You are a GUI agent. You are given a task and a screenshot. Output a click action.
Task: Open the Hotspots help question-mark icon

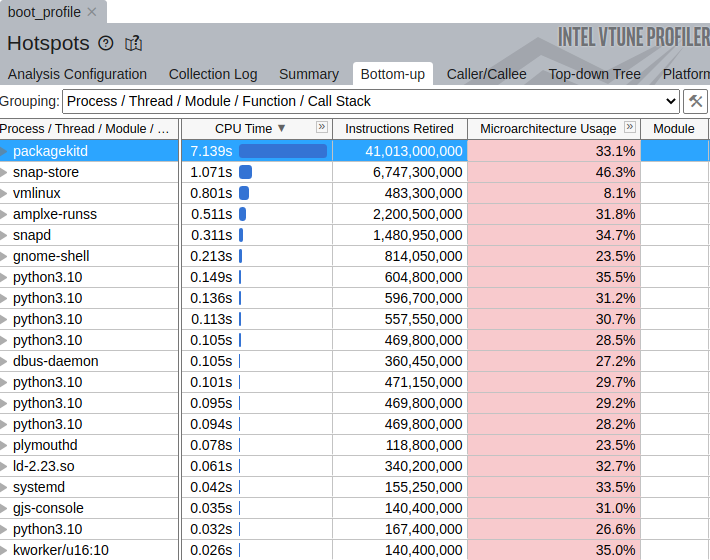tap(106, 43)
